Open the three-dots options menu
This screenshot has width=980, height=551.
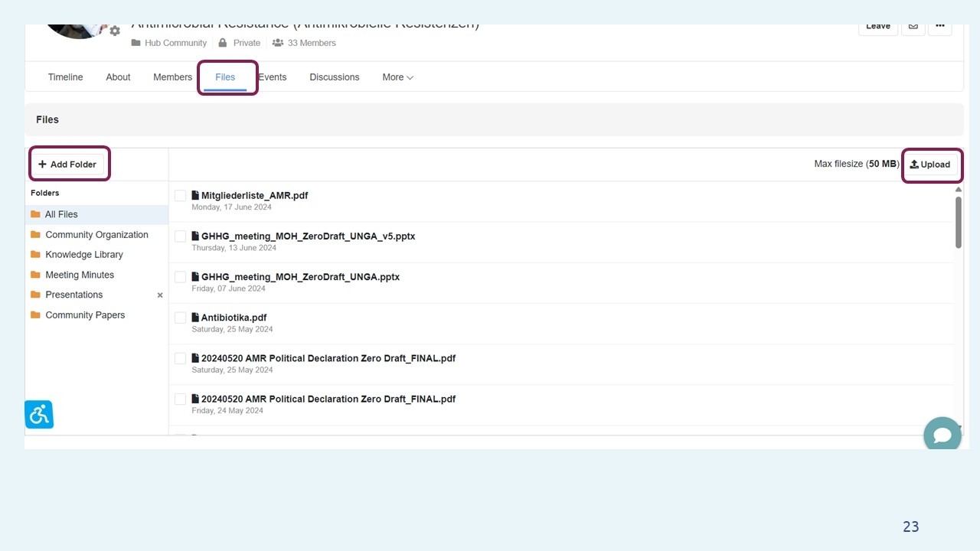939,26
